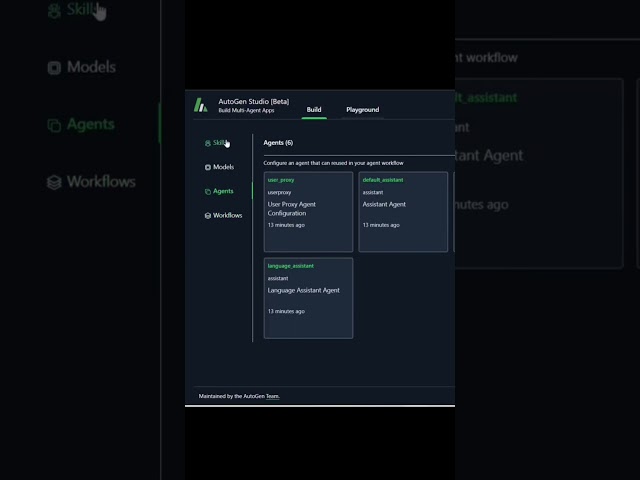Switch to the Playground tab
Screen dimensions: 640x480
pyautogui.click(x=362, y=109)
